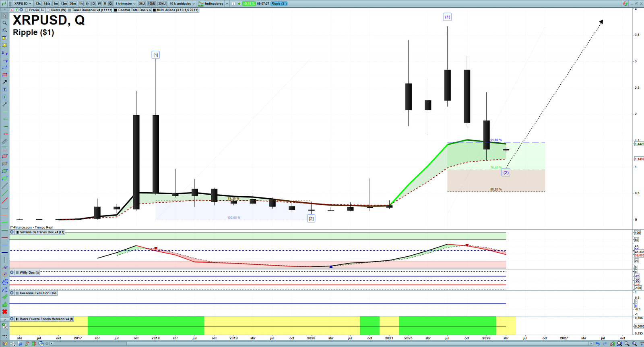Toggle Awesome Evolution Doc color box
Viewport: 644px width, 347px height.
pos(17,293)
